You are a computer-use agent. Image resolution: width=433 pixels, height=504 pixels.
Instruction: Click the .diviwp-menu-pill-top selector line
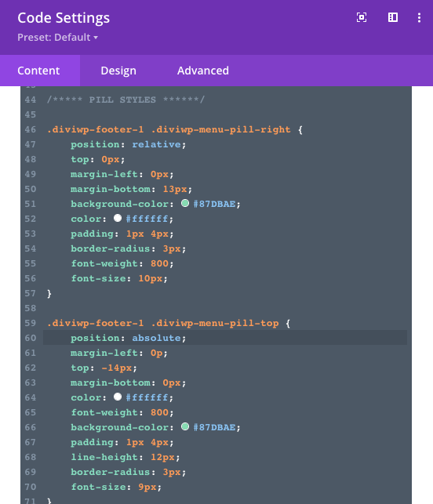(169, 323)
